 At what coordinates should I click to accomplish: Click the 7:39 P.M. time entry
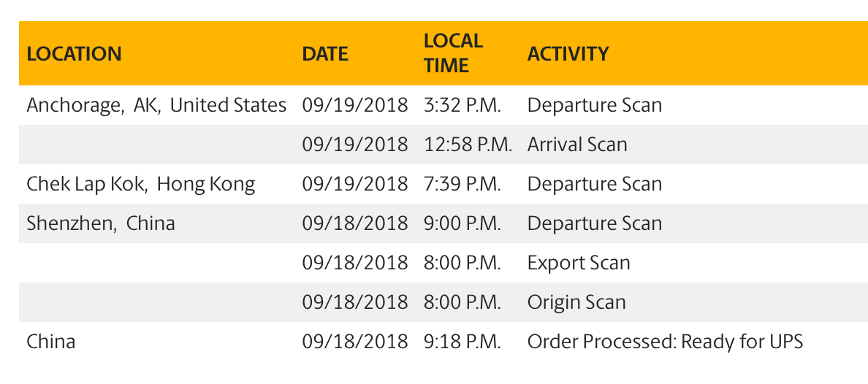(462, 184)
